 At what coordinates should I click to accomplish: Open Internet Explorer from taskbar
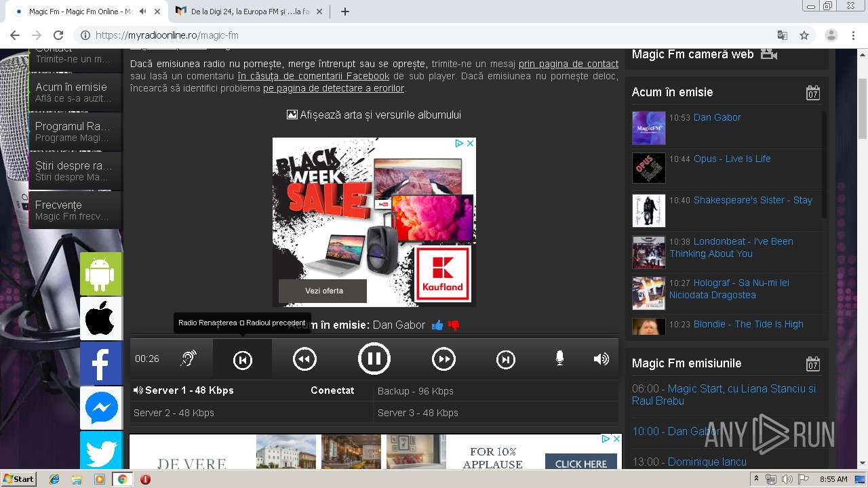pos(54,479)
